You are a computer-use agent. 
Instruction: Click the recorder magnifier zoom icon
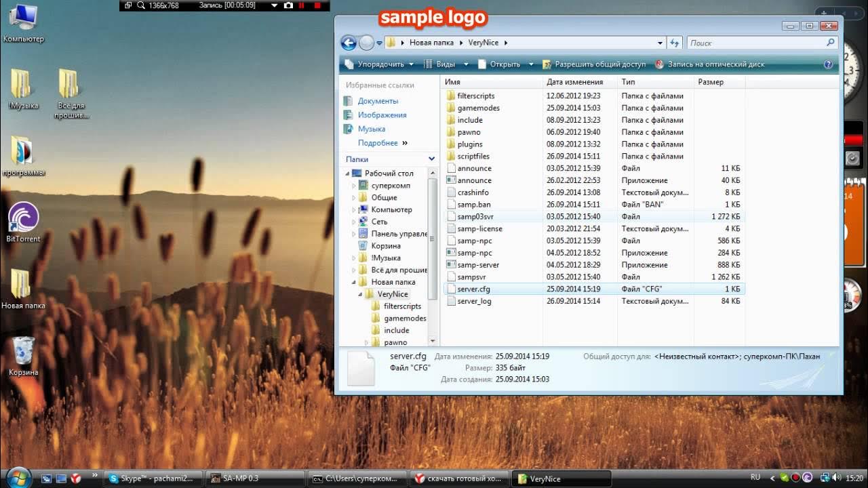click(x=141, y=5)
